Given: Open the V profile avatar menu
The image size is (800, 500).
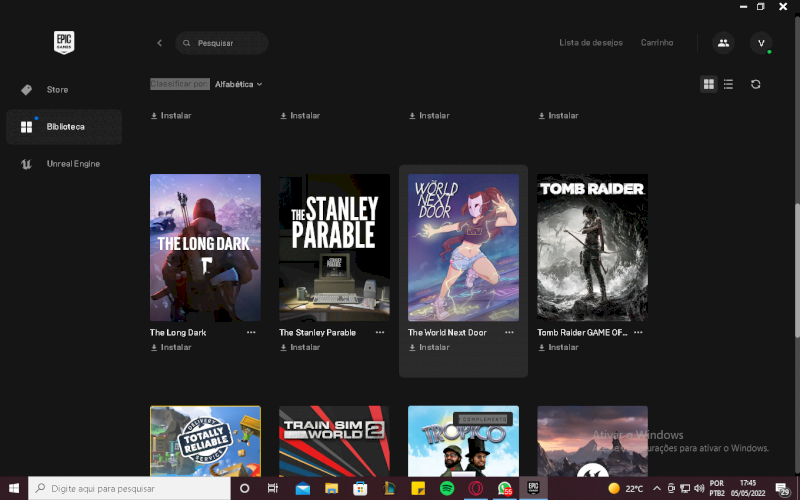Looking at the screenshot, I should click(x=761, y=43).
